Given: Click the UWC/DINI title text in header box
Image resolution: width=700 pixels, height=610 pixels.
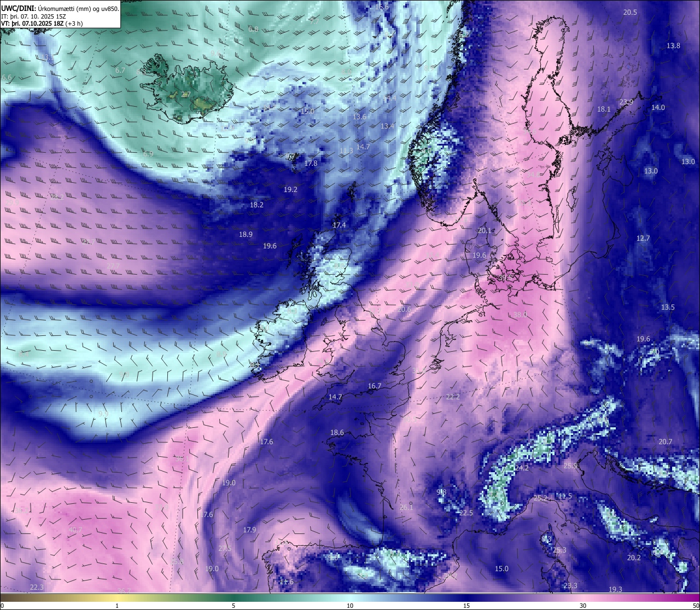Looking at the screenshot, I should (x=60, y=9).
